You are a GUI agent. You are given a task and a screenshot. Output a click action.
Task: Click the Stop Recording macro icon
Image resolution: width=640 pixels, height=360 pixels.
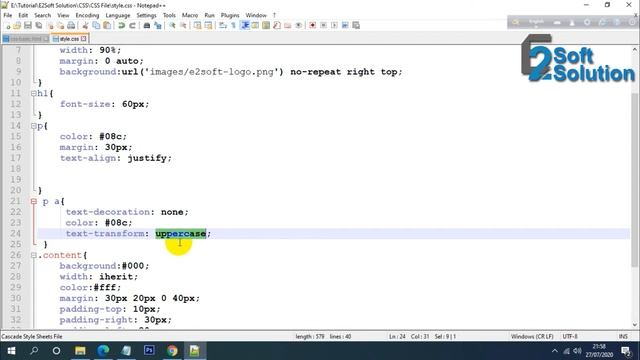(x=323, y=25)
